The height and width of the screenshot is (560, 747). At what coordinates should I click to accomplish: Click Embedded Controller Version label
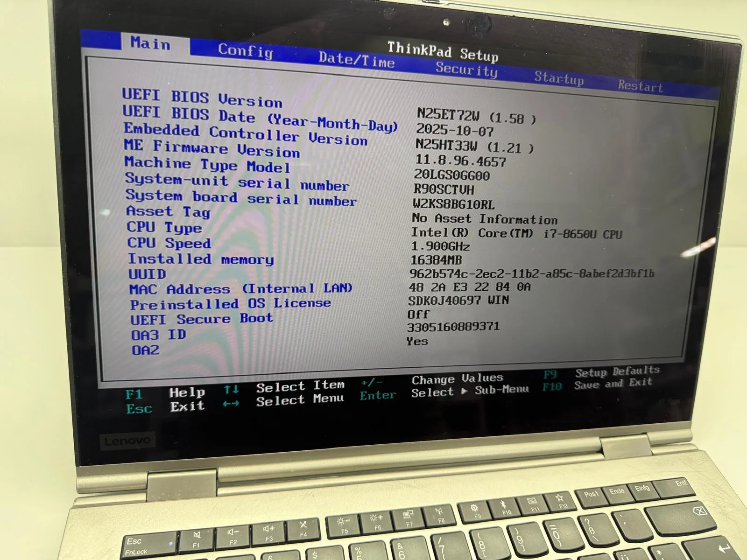[246, 134]
